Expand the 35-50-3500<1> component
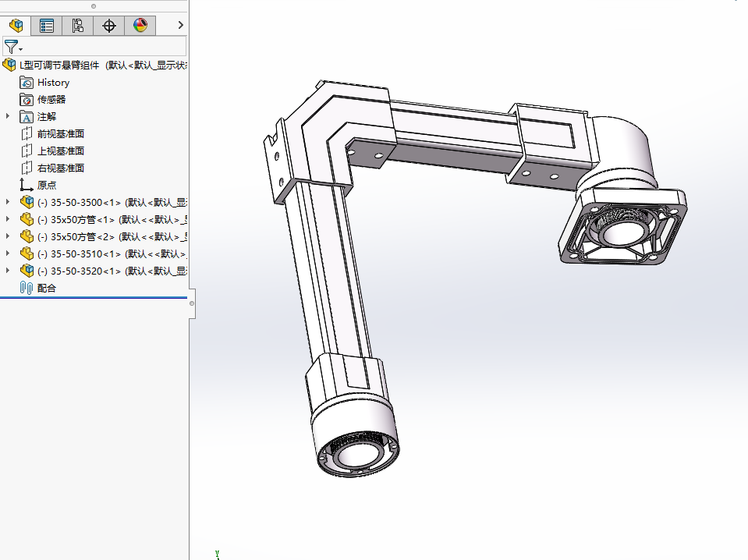This screenshot has width=748, height=560. [8, 202]
